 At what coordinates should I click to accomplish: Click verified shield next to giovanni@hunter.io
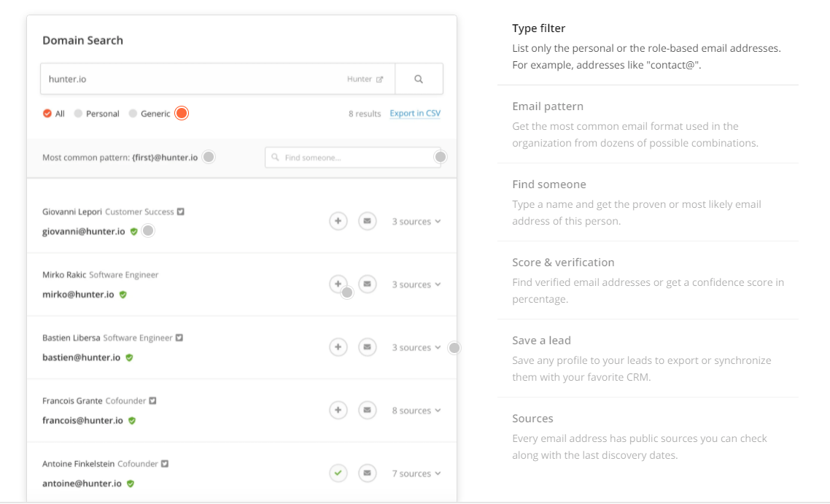click(134, 231)
